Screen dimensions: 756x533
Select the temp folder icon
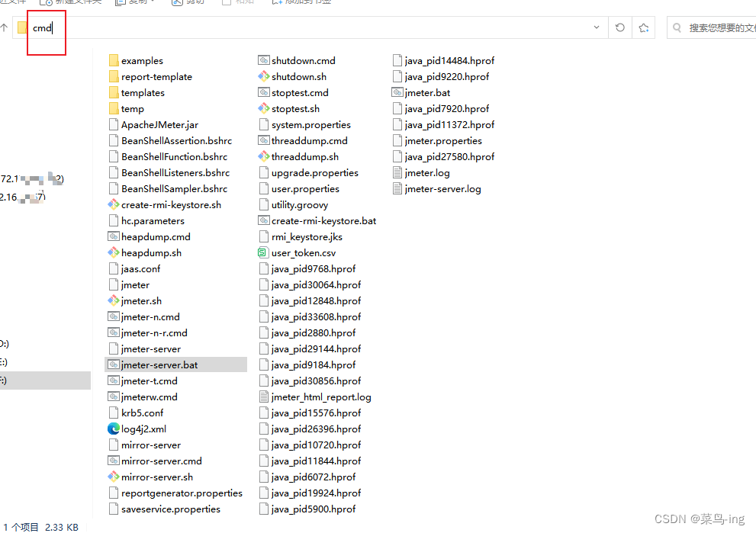tap(114, 108)
